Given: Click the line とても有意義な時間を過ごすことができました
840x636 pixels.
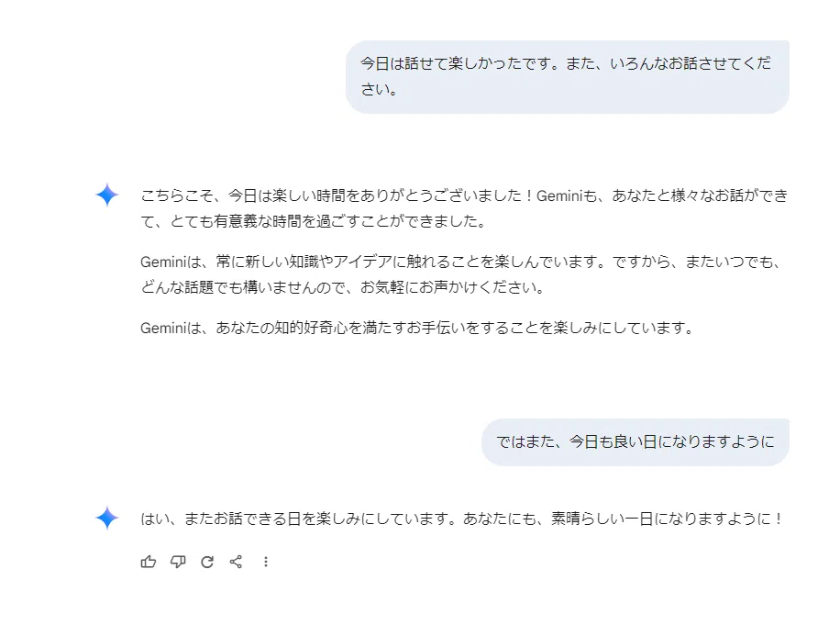Looking at the screenshot, I should click(328, 221).
